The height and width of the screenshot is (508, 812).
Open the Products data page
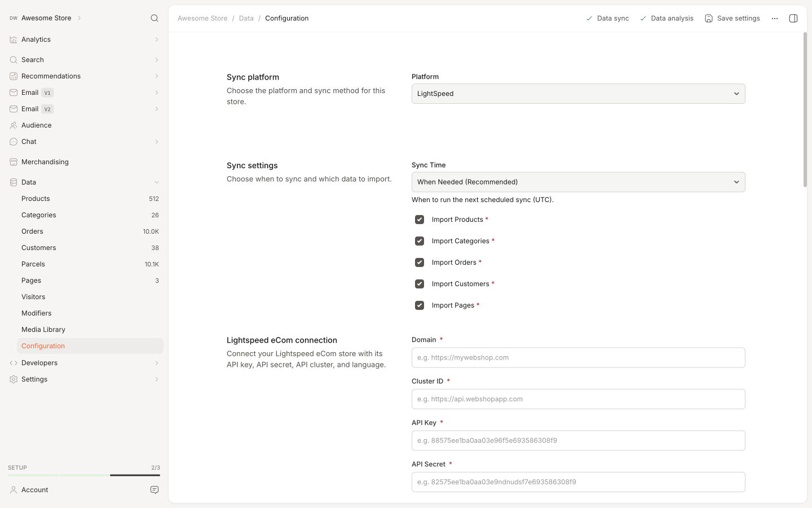coord(90,199)
